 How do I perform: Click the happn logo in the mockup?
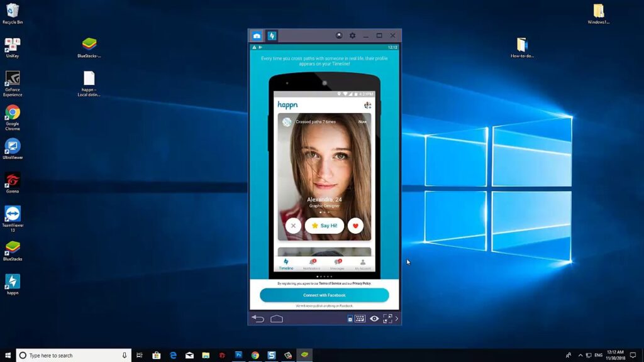point(287,105)
